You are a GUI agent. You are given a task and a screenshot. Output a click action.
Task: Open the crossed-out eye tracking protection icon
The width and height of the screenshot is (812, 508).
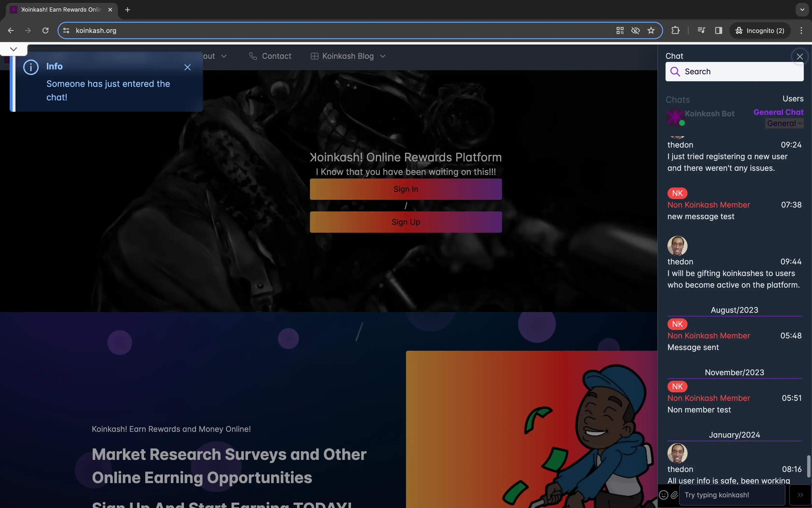coord(635,30)
